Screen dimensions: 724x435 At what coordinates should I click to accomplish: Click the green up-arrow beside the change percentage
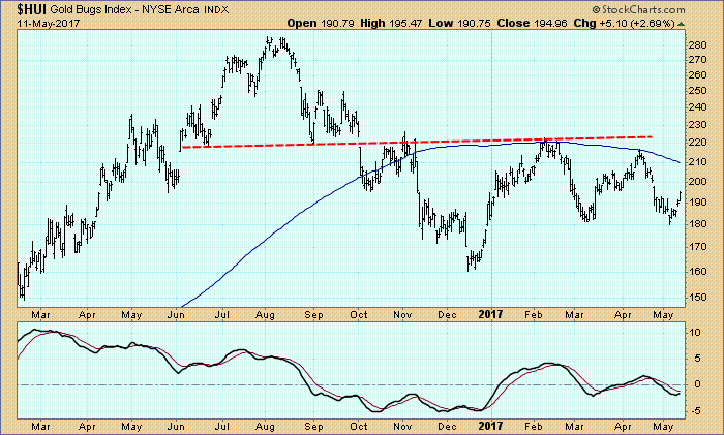681,20
